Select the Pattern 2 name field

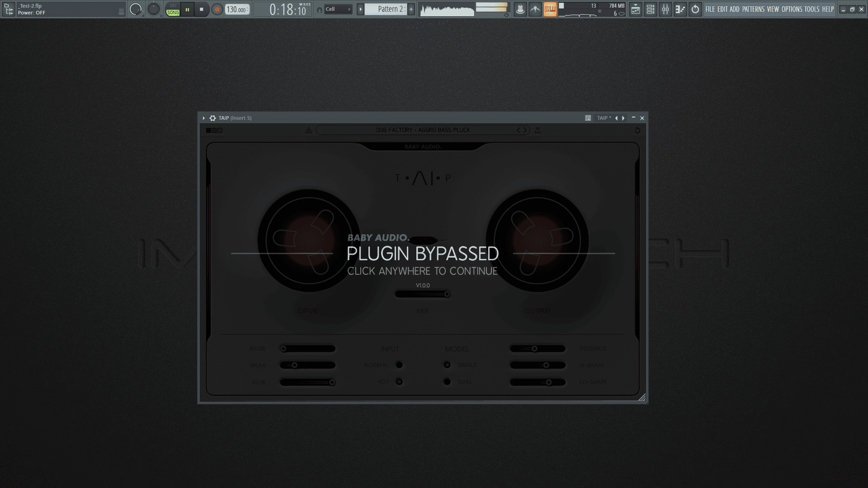[x=386, y=9]
